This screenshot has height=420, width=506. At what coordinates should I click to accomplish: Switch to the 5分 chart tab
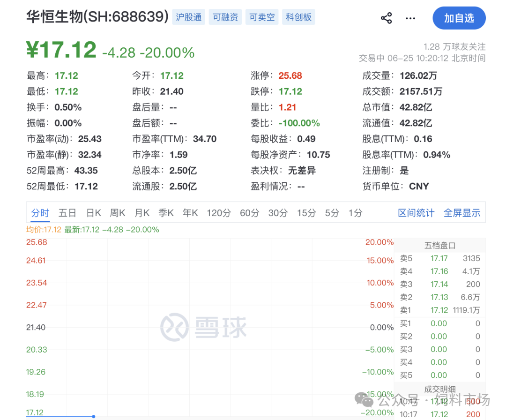click(332, 213)
